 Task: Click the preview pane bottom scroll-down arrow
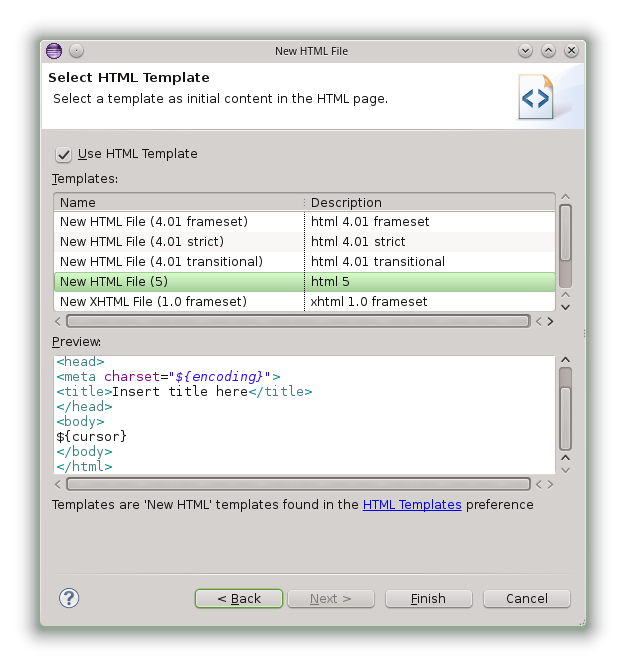point(565,470)
